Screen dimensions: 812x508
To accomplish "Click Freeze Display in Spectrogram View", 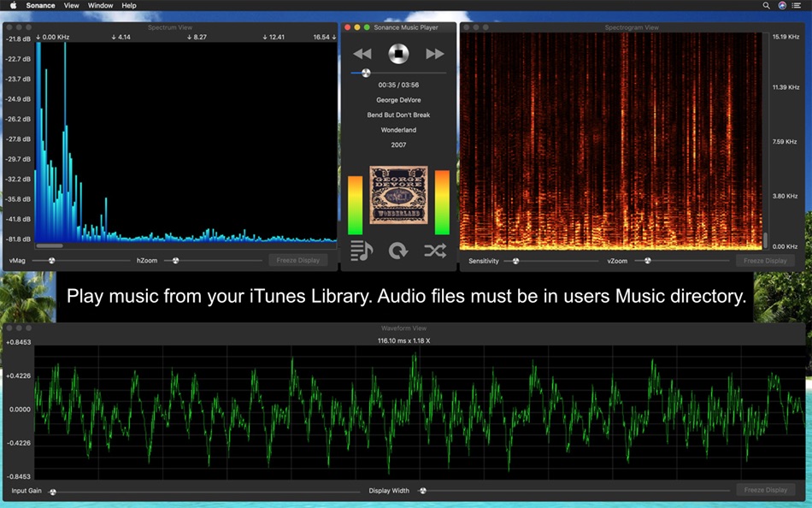I will tap(765, 261).
